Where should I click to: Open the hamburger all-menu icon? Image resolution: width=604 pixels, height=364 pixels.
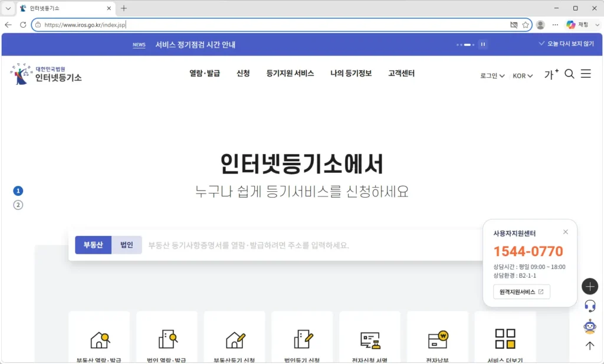(x=586, y=74)
